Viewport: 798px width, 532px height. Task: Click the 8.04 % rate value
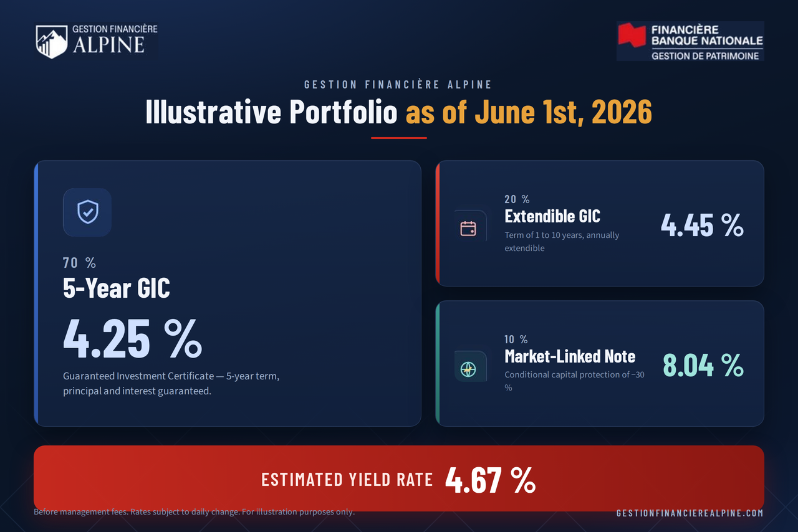click(703, 365)
